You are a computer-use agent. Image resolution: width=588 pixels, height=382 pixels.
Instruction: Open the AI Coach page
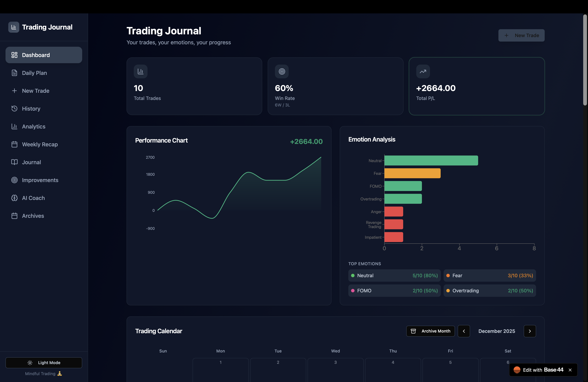pos(44,198)
